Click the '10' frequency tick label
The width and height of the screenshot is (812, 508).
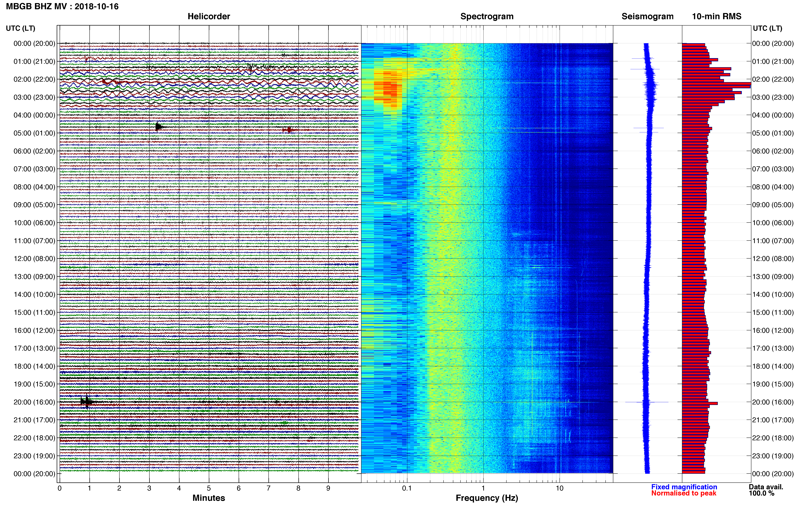559,488
